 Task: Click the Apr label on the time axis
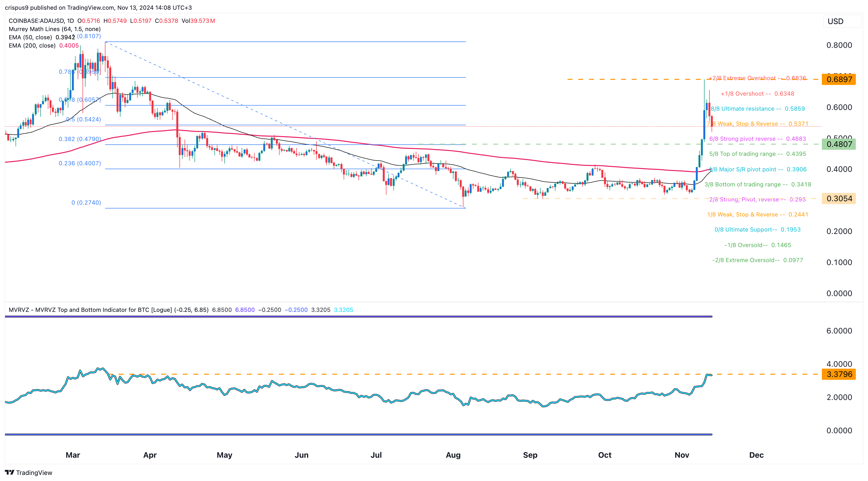point(150,455)
